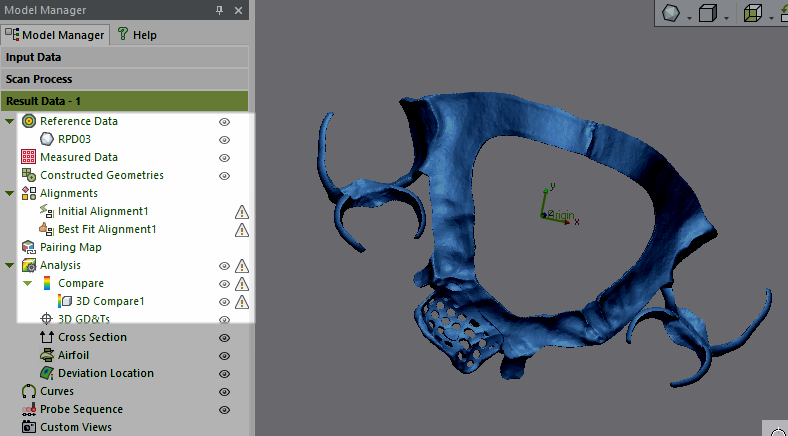Toggle visibility of Probe Sequence
Viewport: 788px width, 436px height.
tap(224, 410)
